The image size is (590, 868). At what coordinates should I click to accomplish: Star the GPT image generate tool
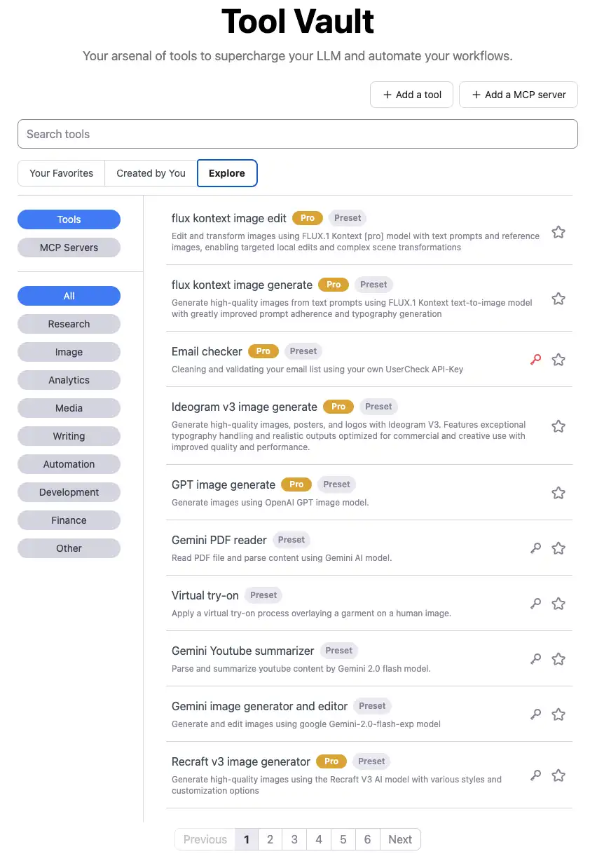[x=558, y=493]
